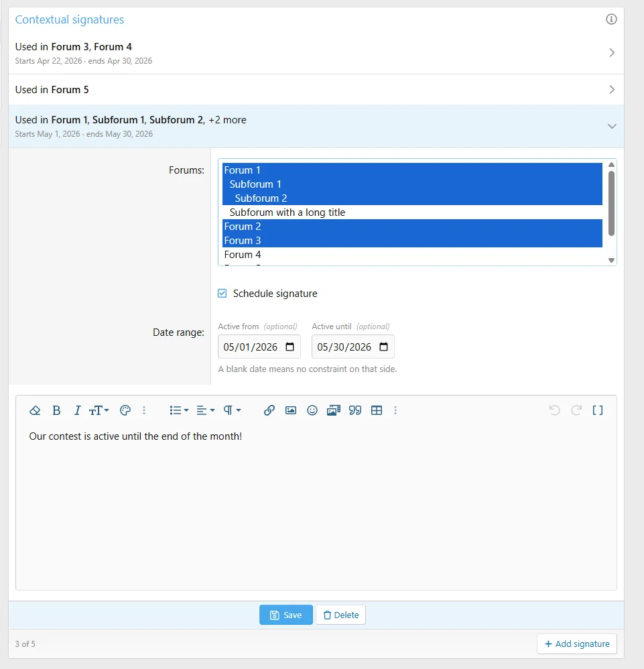Click the forums list scroll down arrow
Viewport: 644px width, 669px height.
click(611, 260)
